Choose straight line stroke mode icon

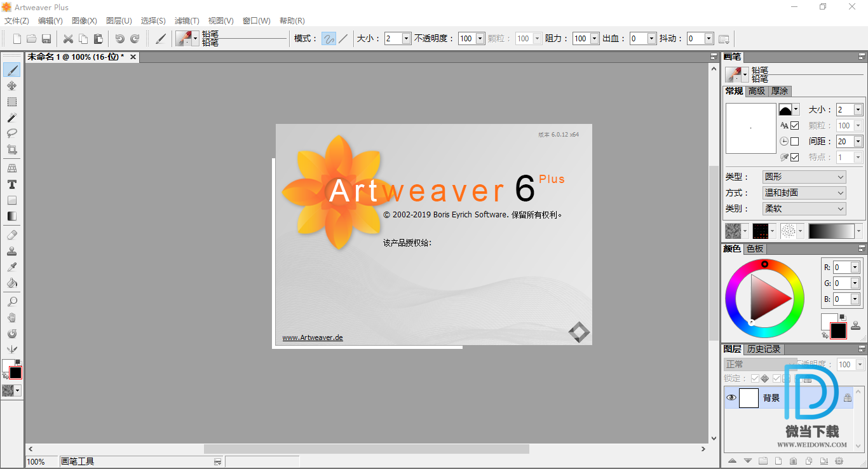pos(343,39)
